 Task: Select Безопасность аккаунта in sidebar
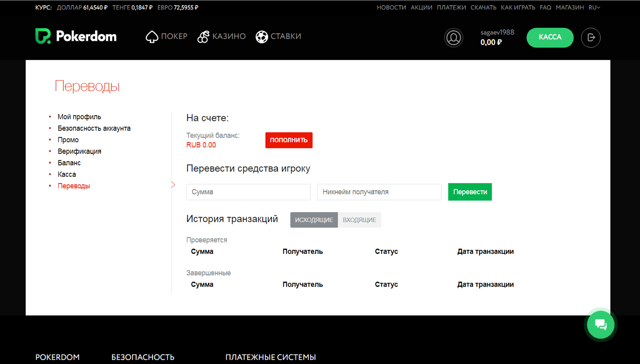(x=94, y=128)
